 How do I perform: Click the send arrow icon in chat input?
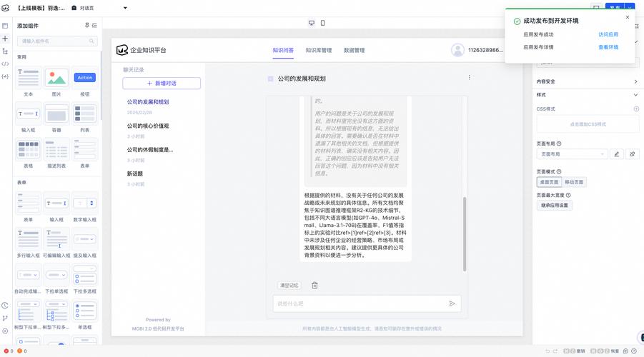pos(452,303)
